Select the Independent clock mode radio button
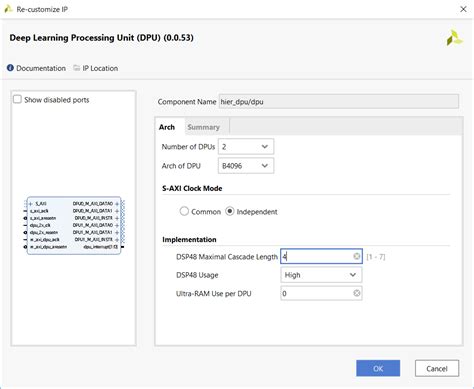474x389 pixels. tap(230, 211)
